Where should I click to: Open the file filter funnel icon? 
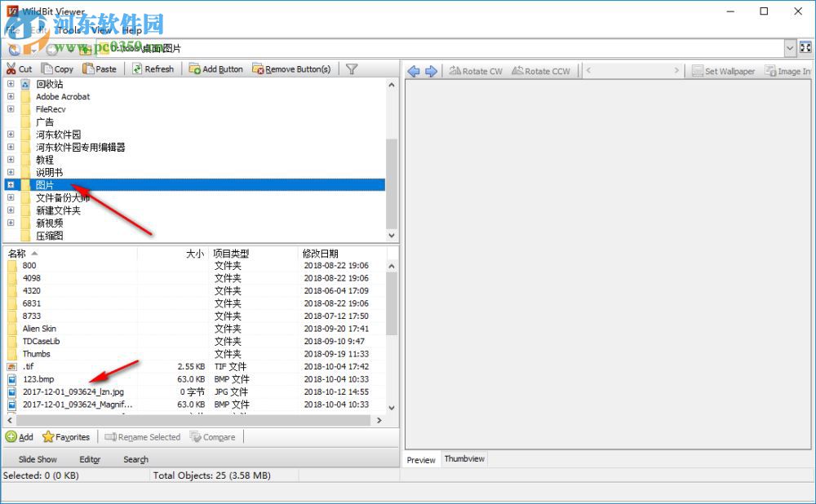click(352, 69)
